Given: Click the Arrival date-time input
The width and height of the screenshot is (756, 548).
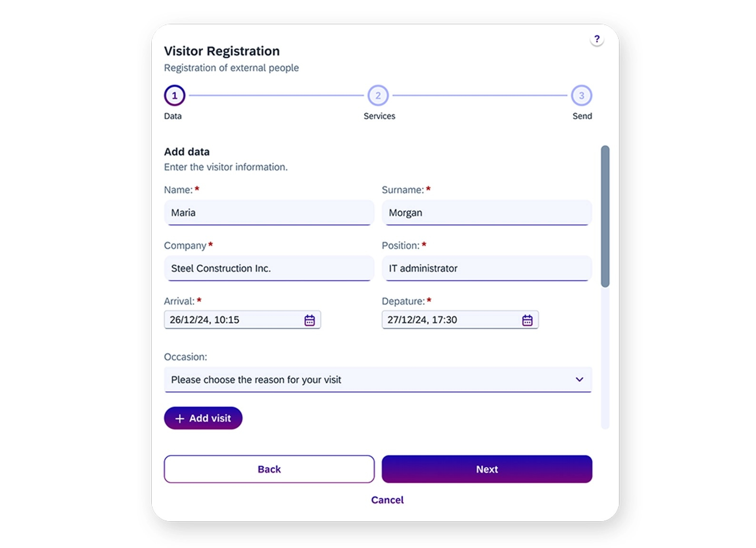Looking at the screenshot, I should pyautogui.click(x=233, y=320).
